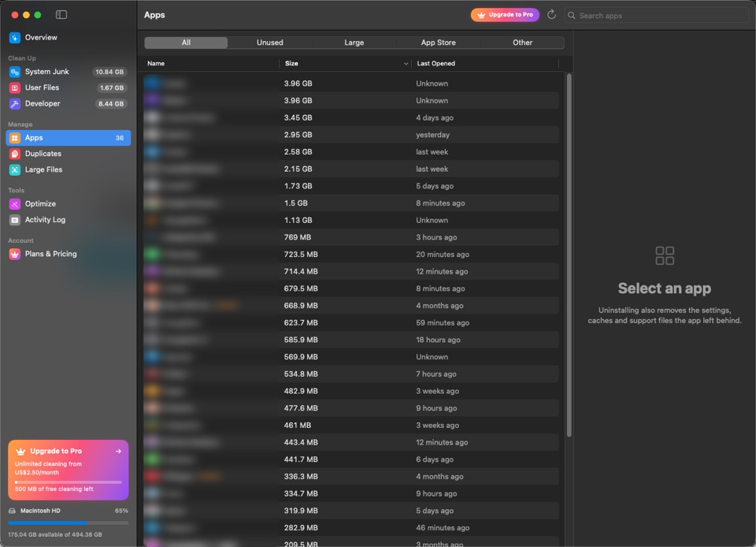Screen dimensions: 756x547
Task: Select the app opened 7 hours ago
Action: [351, 374]
